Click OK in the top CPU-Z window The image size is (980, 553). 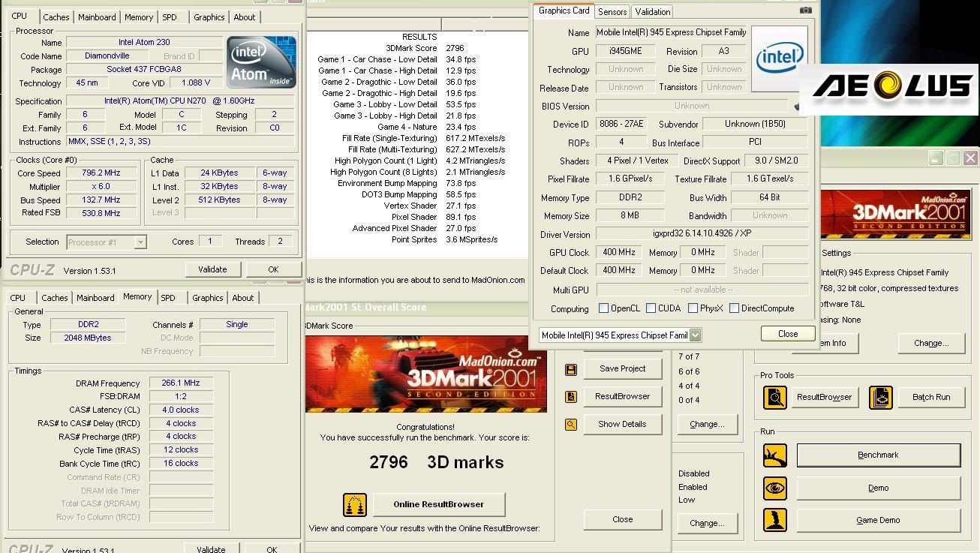[x=273, y=269]
